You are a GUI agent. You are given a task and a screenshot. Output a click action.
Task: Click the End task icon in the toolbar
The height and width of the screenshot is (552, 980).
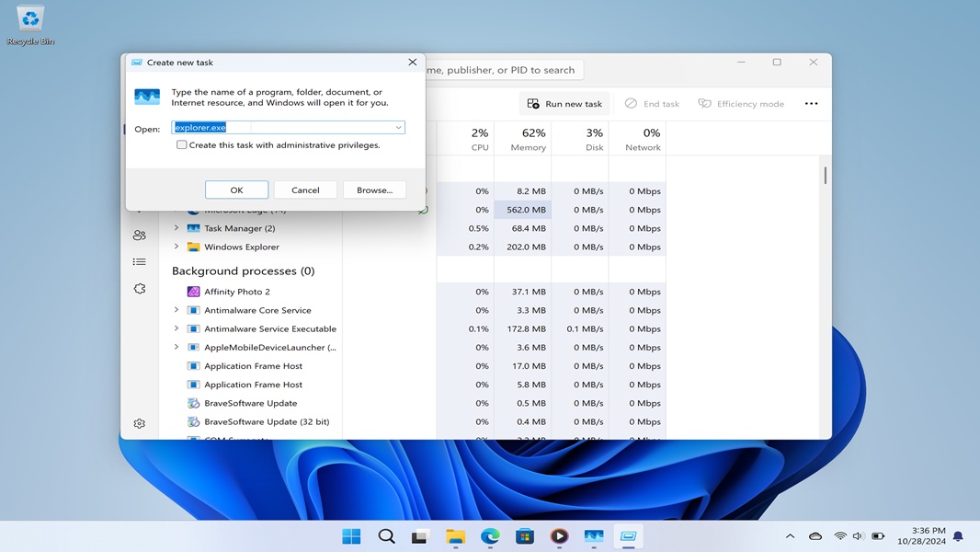click(631, 103)
